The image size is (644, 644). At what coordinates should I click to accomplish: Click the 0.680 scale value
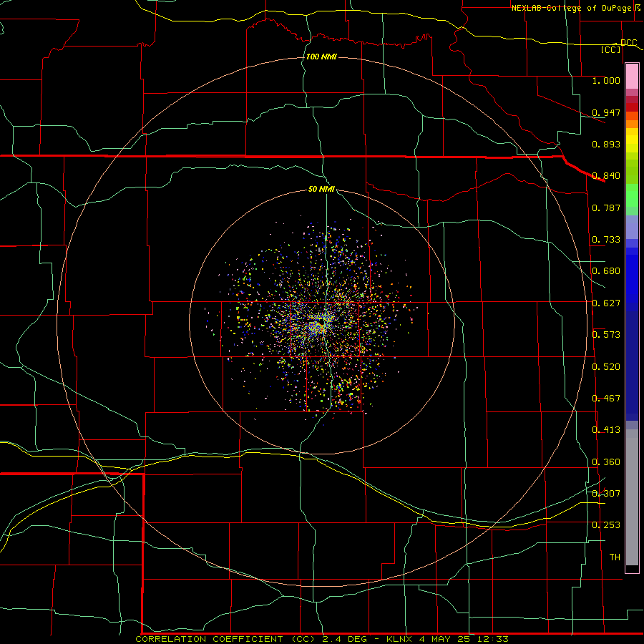(606, 271)
